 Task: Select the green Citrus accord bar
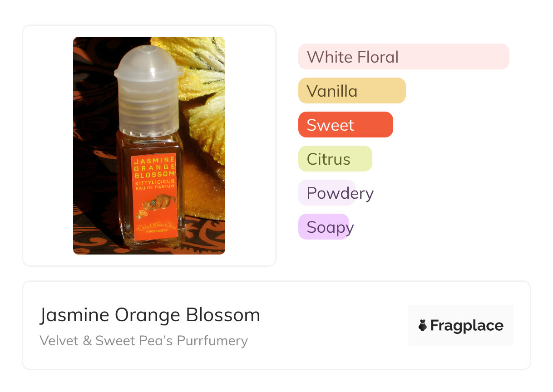coord(335,159)
